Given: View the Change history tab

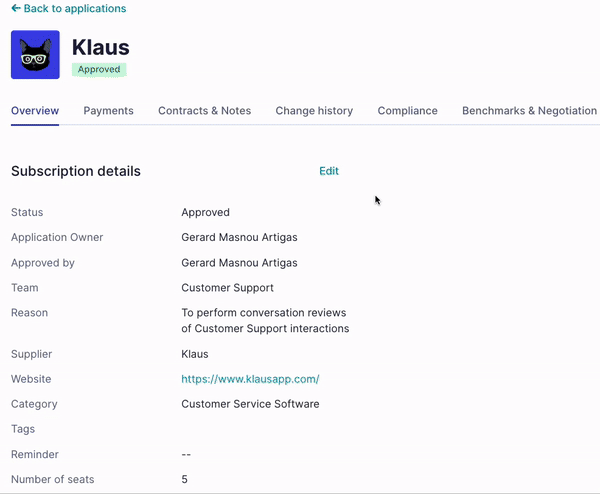Looking at the screenshot, I should [x=314, y=111].
